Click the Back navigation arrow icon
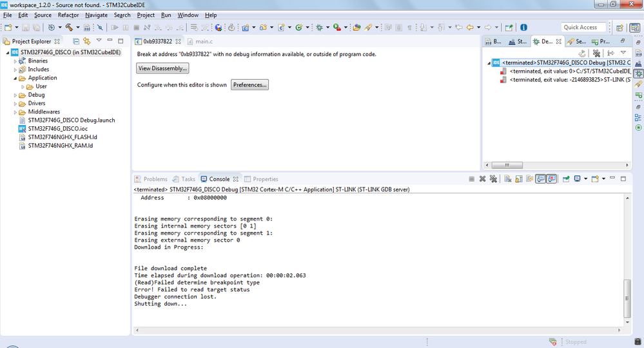 point(470,28)
